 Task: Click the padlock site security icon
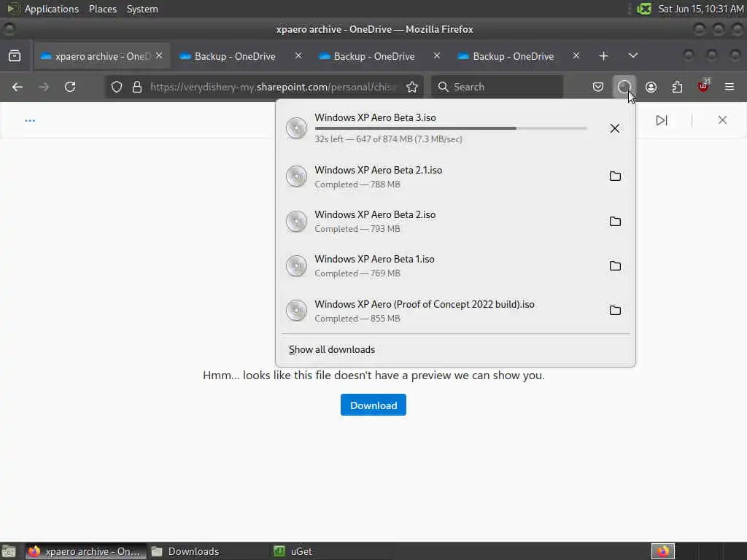point(137,87)
